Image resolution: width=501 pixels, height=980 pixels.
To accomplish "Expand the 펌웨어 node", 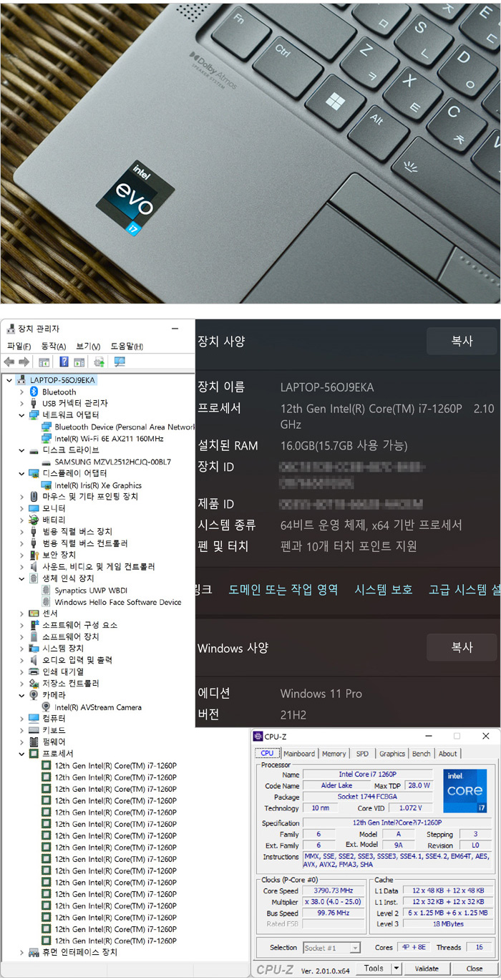I will click(x=22, y=742).
